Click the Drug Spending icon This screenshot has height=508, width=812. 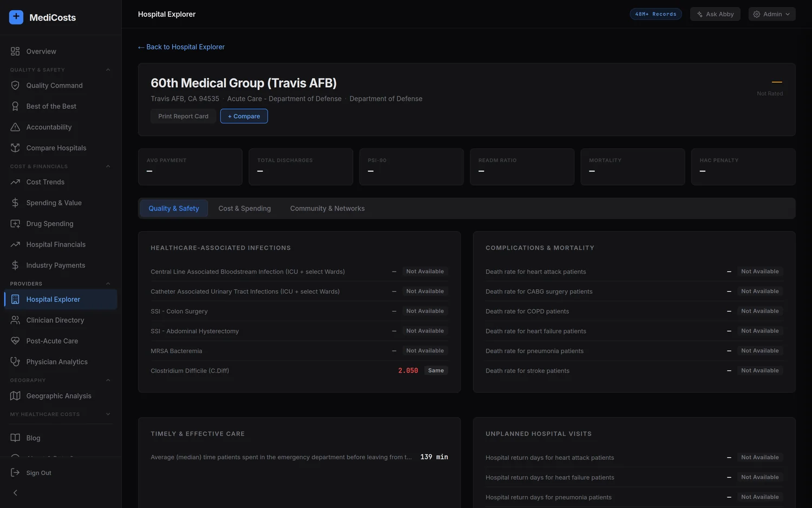(x=15, y=224)
